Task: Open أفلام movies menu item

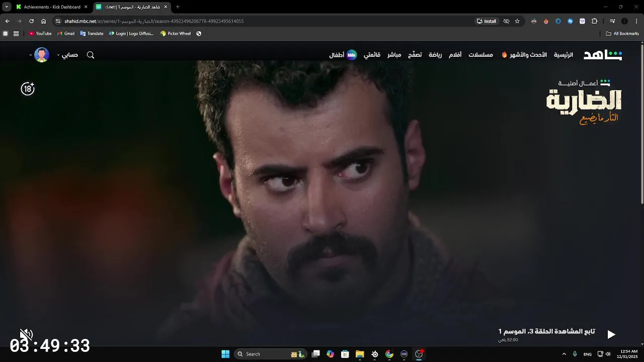Action: [x=455, y=55]
